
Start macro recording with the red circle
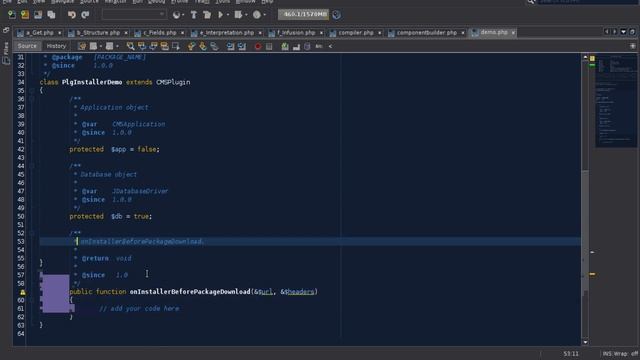point(258,46)
